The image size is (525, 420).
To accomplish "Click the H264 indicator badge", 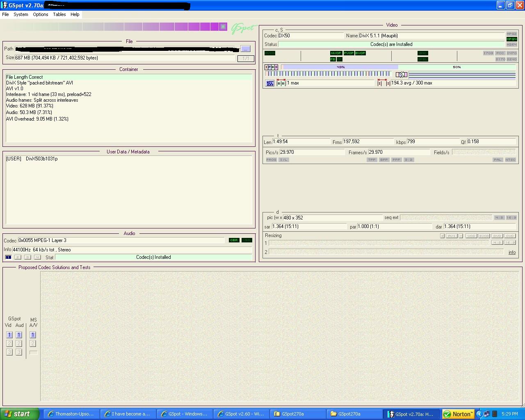I will (511, 45).
